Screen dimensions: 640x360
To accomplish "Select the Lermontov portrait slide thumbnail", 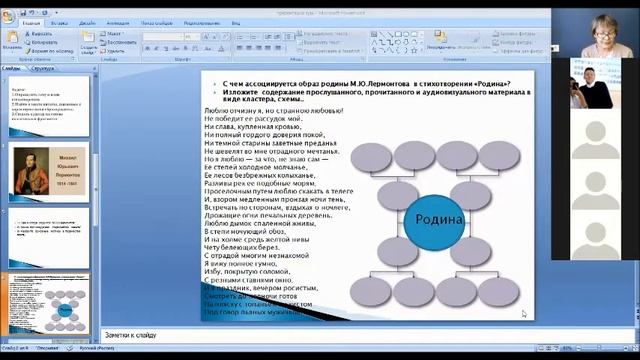I will pyautogui.click(x=49, y=172).
